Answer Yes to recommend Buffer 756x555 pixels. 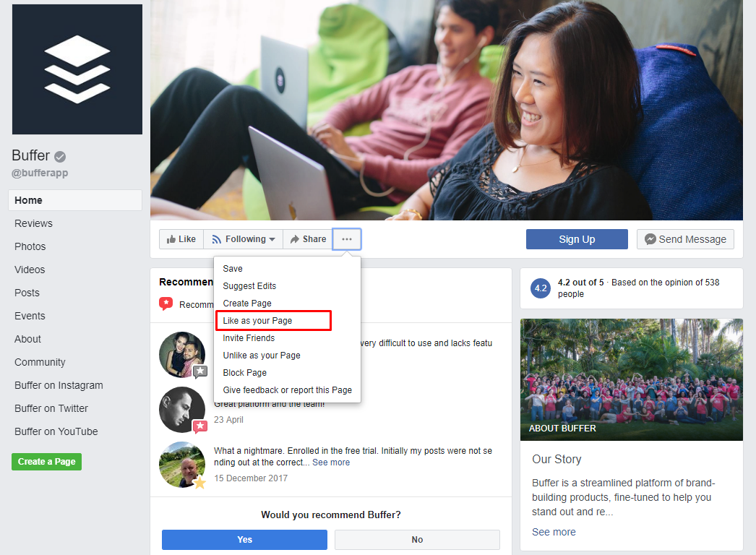click(244, 540)
